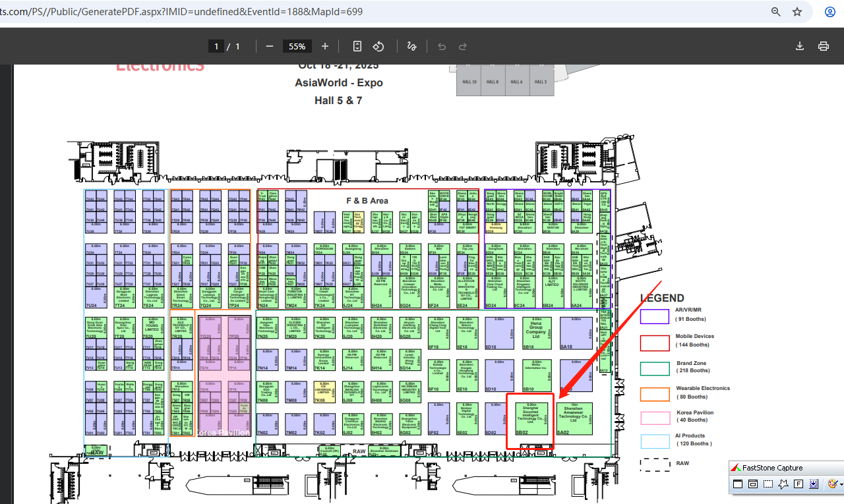This screenshot has height=504, width=844.
Task: FastStone: capture scrolling window
Action: (814, 484)
